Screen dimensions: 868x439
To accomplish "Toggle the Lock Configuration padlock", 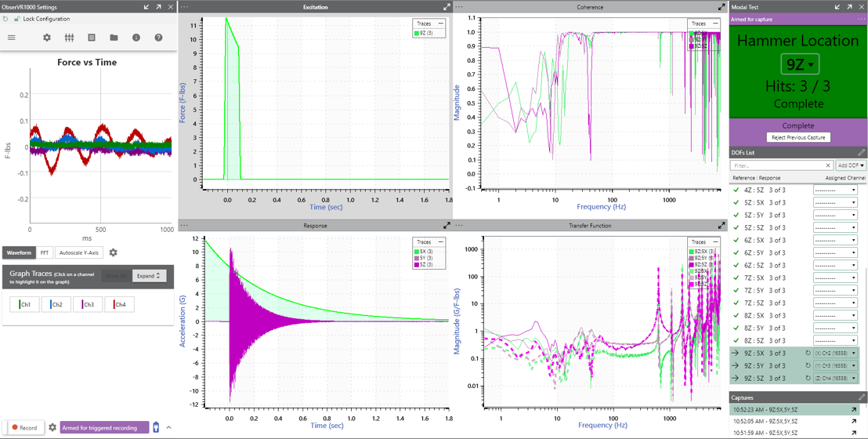I will tap(16, 19).
